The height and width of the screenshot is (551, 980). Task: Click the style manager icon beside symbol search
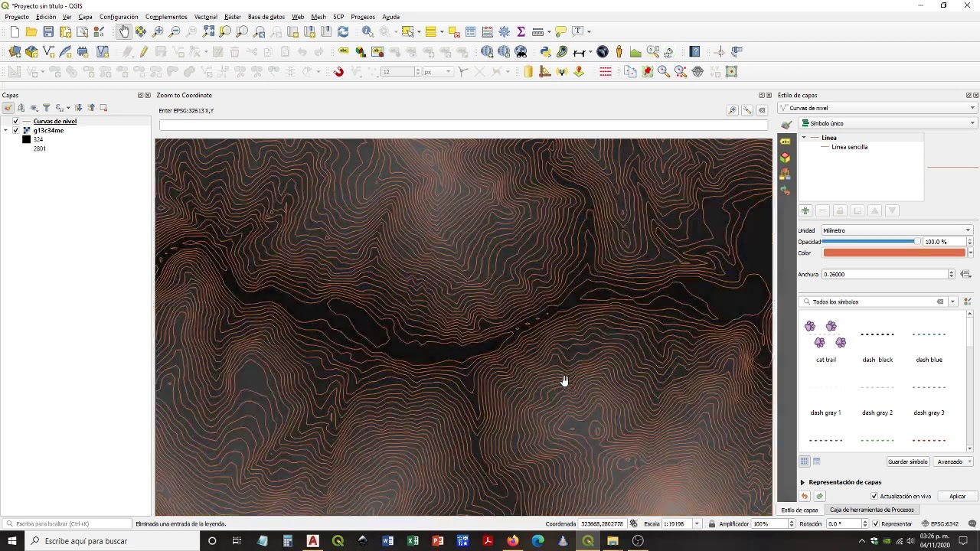click(x=967, y=302)
